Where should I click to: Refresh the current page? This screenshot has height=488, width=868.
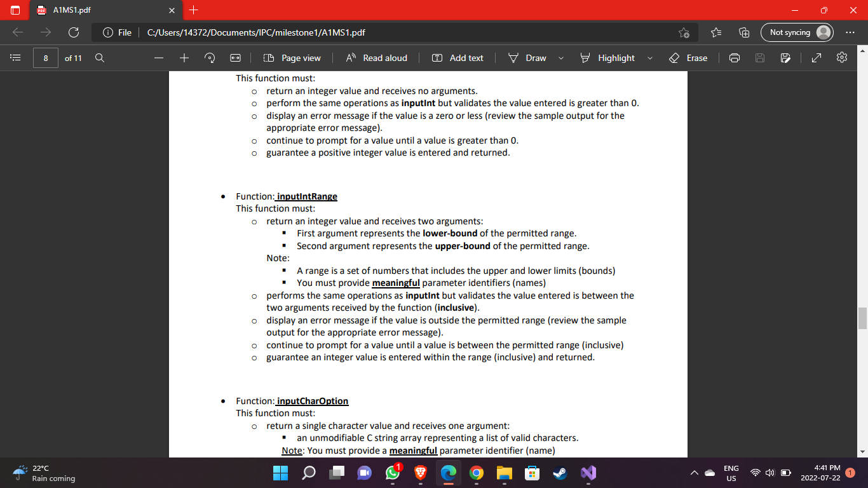click(x=74, y=32)
